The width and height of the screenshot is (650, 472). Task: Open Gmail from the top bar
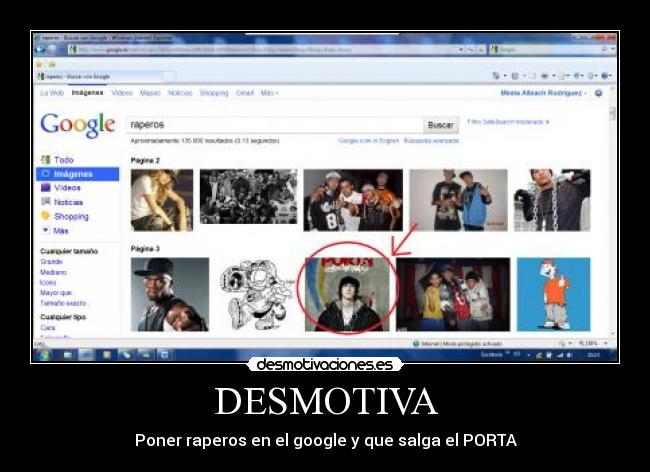pos(245,93)
